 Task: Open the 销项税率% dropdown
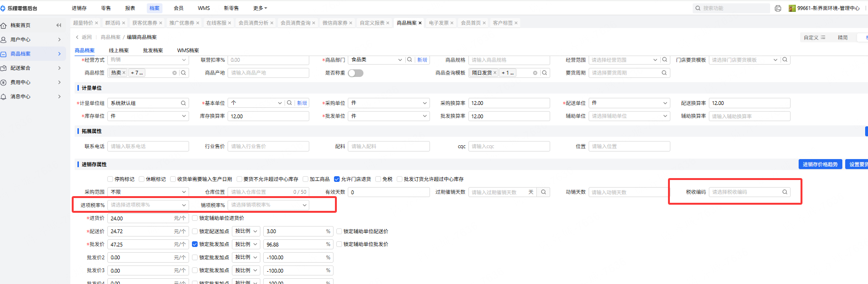tap(268, 205)
